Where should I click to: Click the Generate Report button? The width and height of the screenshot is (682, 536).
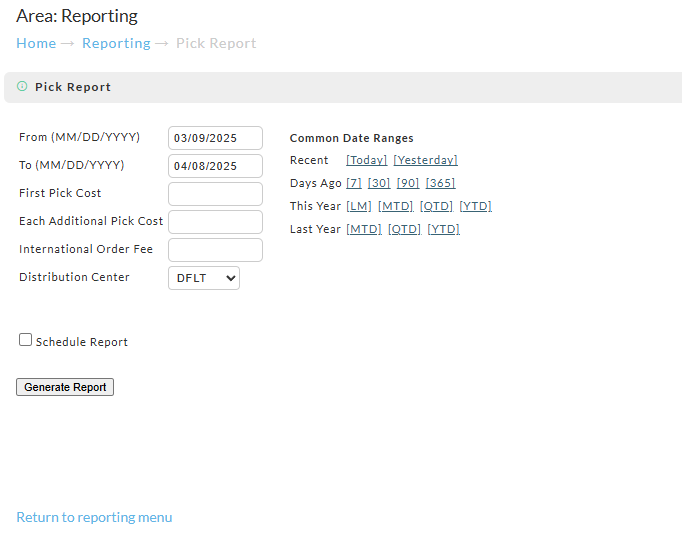[65, 387]
